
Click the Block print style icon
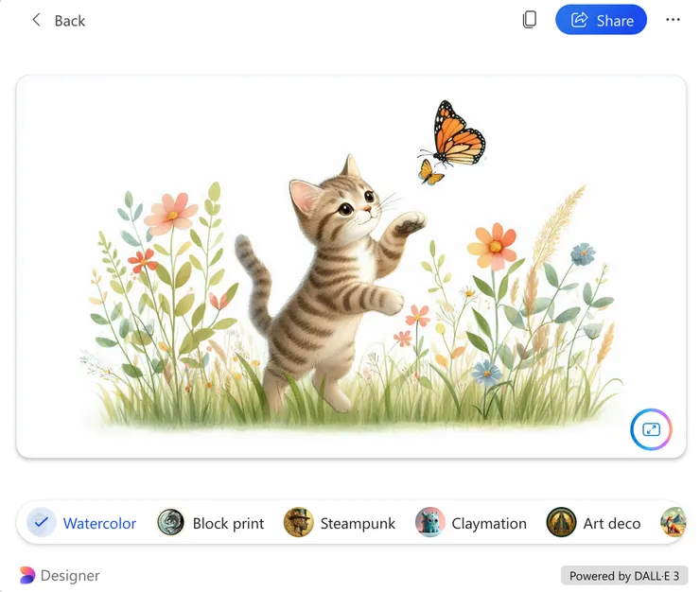point(170,522)
